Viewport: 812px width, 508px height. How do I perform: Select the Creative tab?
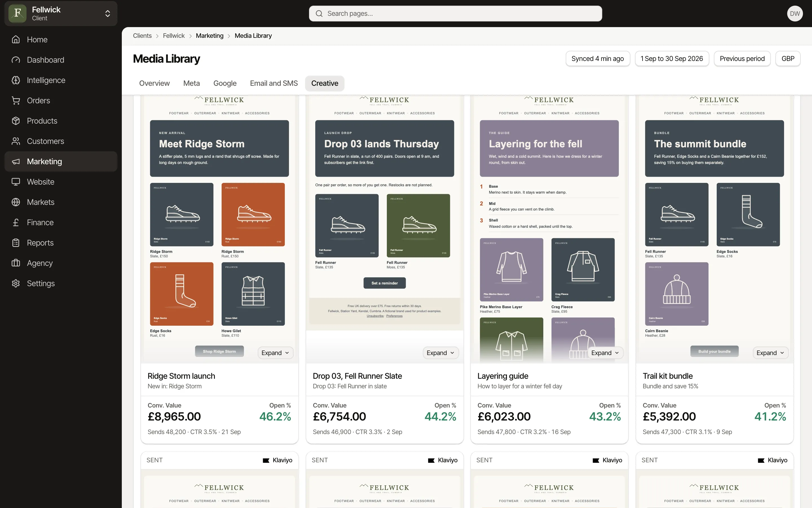pos(325,83)
